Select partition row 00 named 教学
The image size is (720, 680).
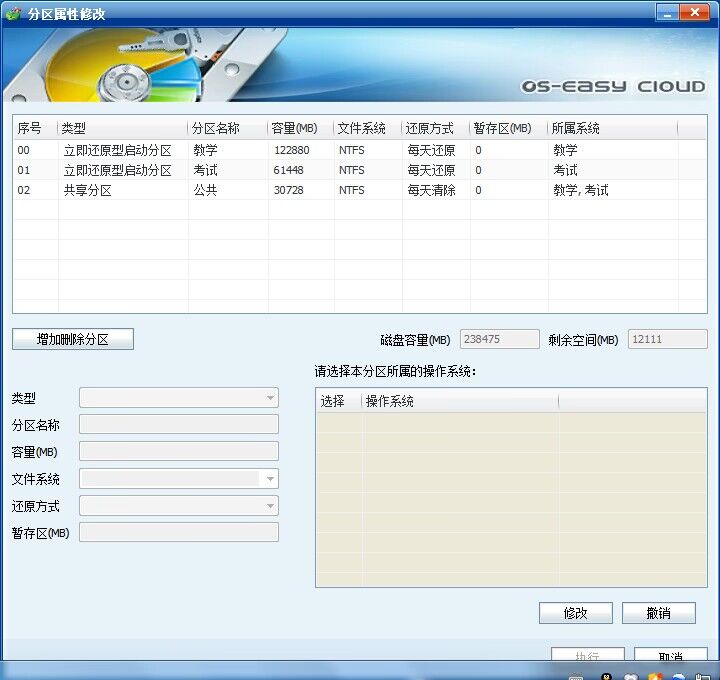point(300,150)
